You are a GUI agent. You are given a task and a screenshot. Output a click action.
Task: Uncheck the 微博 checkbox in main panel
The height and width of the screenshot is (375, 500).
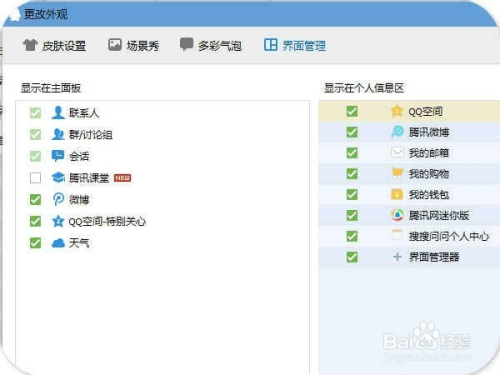pos(35,200)
